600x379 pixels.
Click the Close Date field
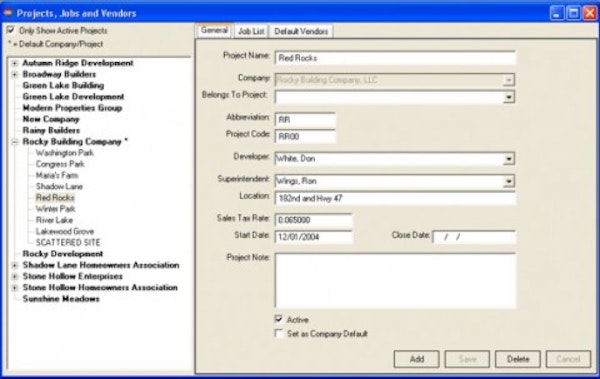tap(474, 237)
